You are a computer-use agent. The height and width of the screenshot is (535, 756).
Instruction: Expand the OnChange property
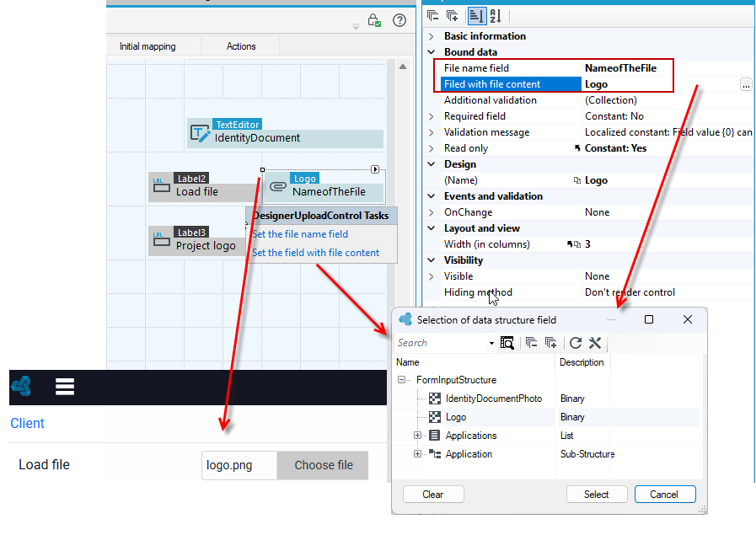point(432,212)
